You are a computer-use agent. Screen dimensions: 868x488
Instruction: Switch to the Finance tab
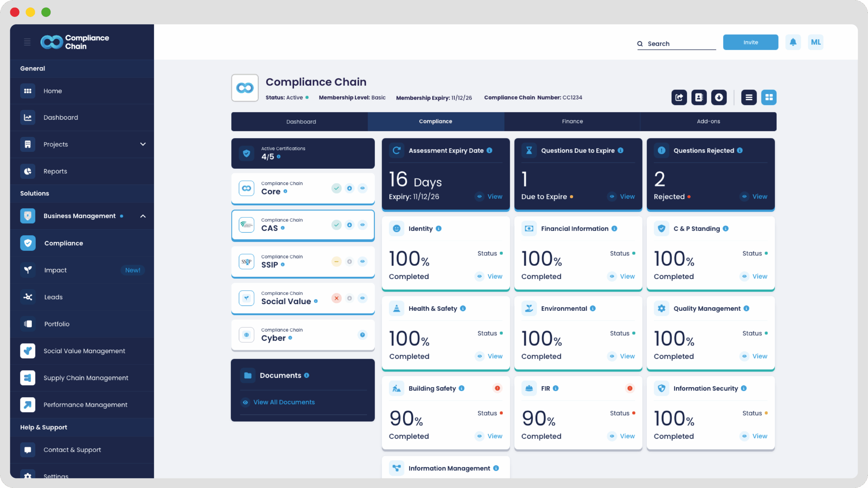[x=572, y=121]
